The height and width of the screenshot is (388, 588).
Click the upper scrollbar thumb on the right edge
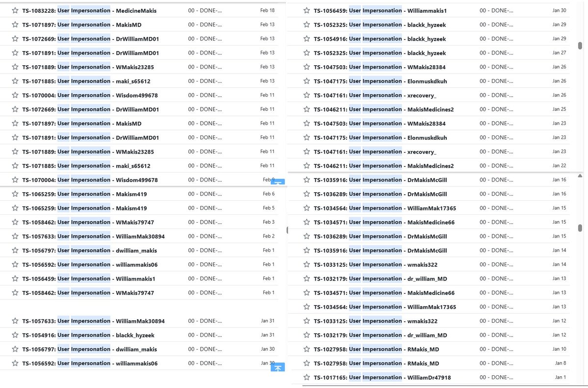pyautogui.click(x=580, y=46)
